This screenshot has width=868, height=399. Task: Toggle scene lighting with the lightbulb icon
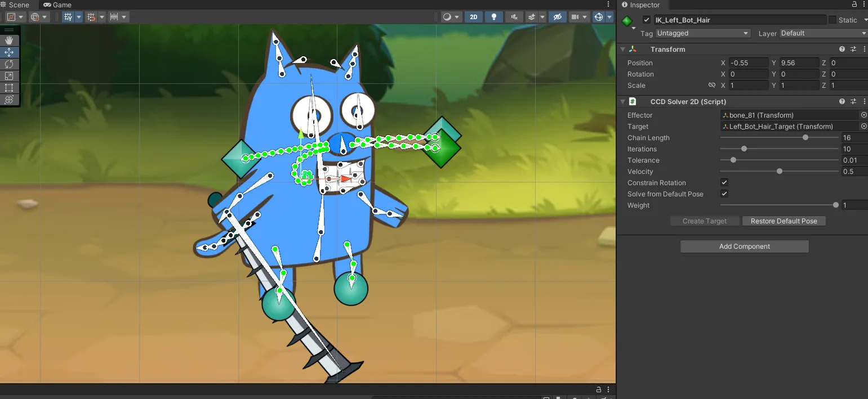(494, 17)
